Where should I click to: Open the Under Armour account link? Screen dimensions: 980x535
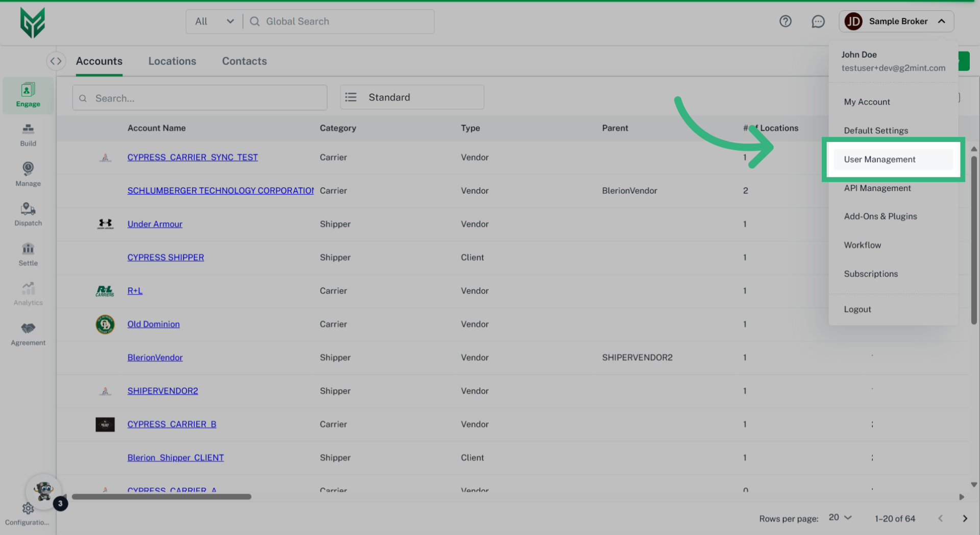point(155,224)
